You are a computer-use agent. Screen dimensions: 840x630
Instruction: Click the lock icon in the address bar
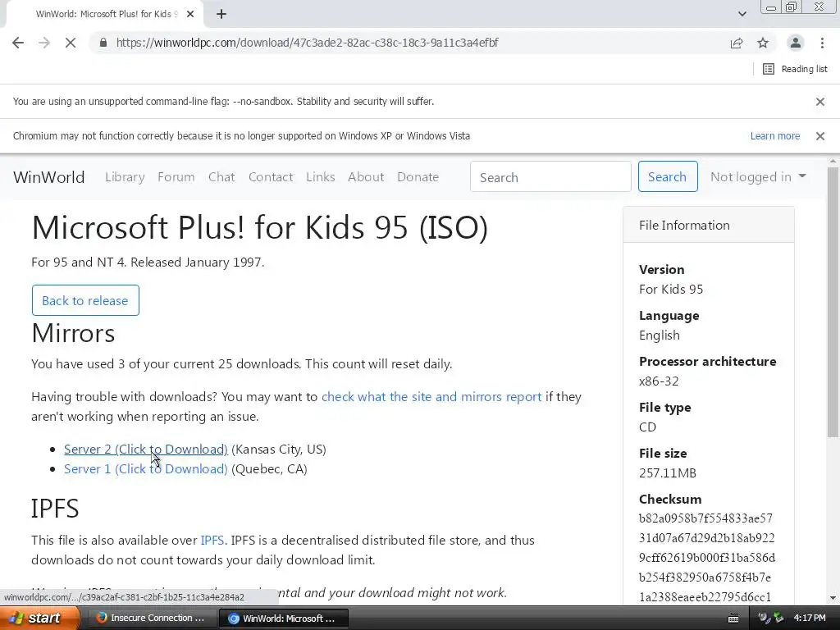pos(103,43)
